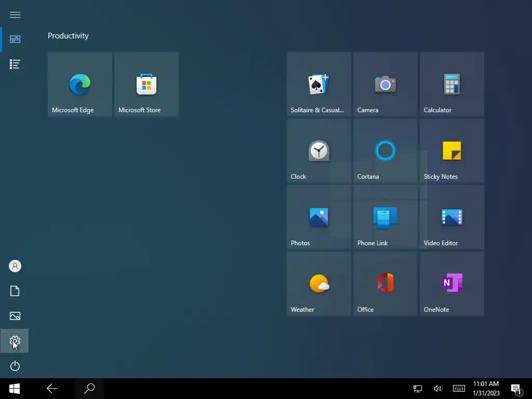
Task: Open the Microsoft Edge tile
Action: 79,84
